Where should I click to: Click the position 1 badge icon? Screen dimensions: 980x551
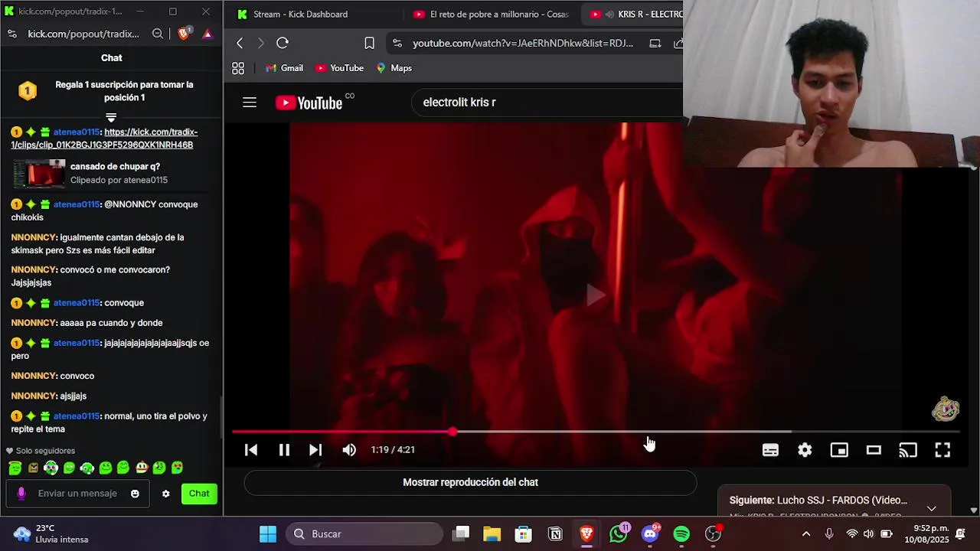point(28,91)
